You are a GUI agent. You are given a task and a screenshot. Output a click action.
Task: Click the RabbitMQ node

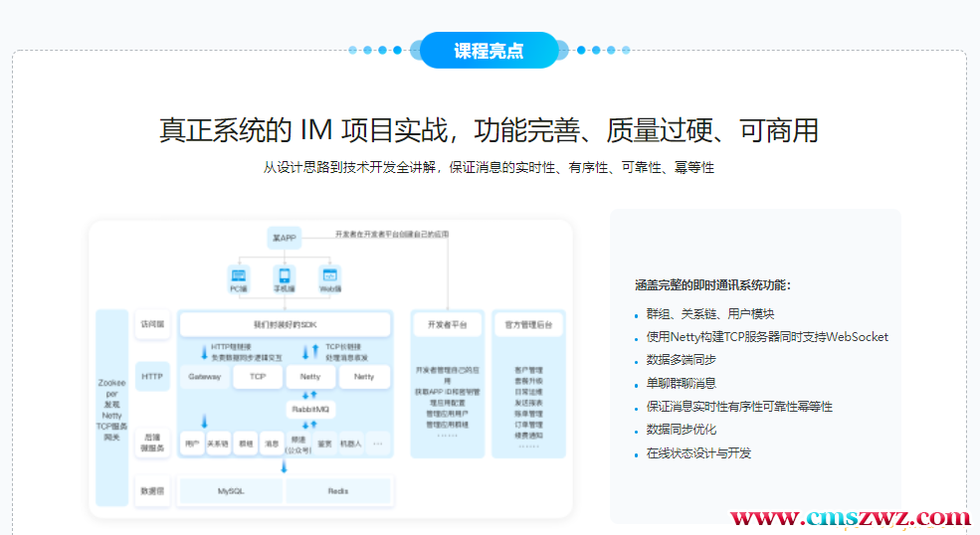[310, 410]
